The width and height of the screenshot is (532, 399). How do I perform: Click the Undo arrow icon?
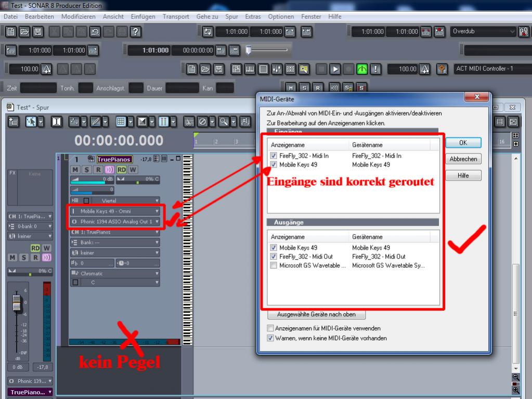click(x=95, y=32)
